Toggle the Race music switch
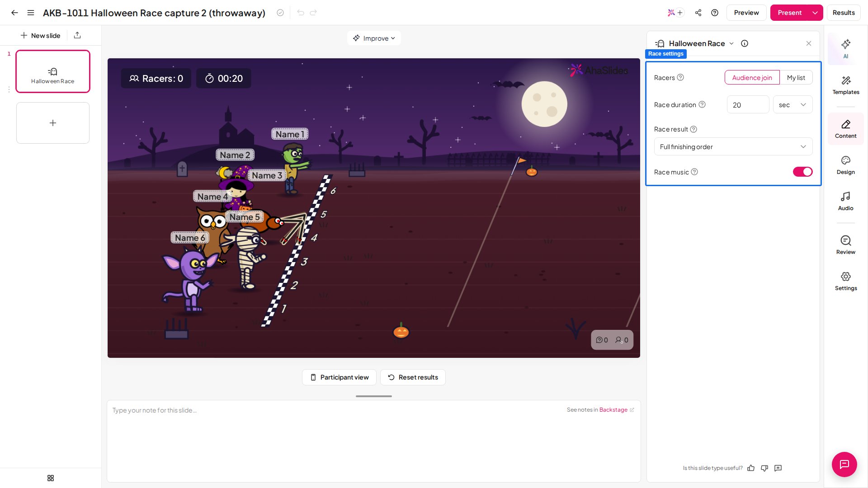 click(x=803, y=172)
